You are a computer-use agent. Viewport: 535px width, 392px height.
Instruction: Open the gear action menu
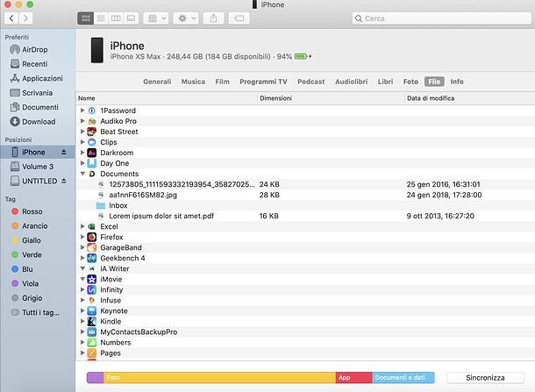coord(186,18)
